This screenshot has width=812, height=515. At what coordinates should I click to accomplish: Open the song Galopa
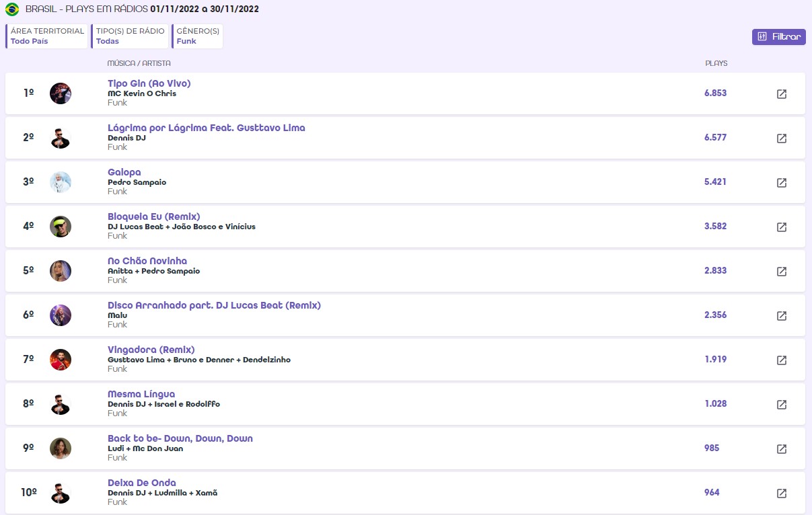point(124,172)
